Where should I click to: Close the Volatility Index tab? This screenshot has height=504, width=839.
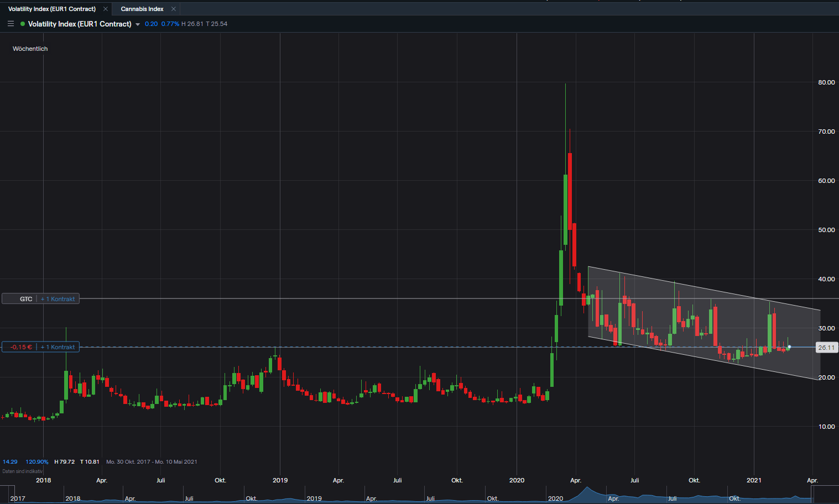(x=106, y=9)
